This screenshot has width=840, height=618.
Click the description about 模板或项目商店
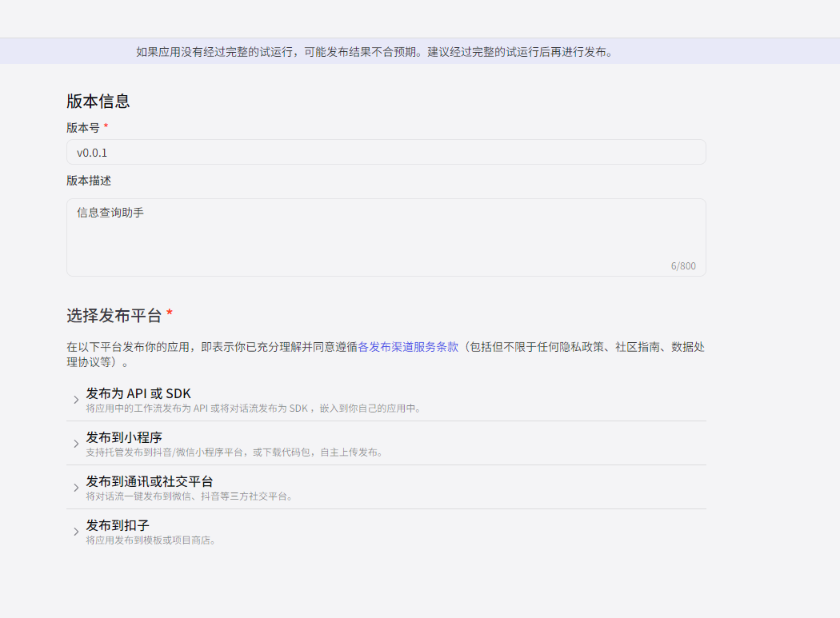(x=151, y=540)
